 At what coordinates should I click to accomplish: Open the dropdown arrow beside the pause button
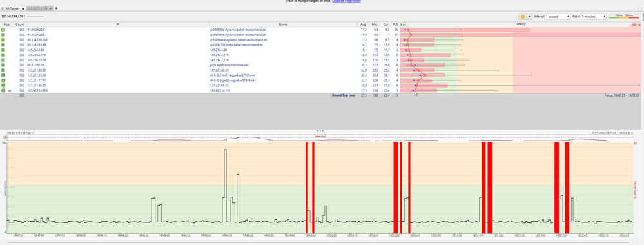pos(529,17)
